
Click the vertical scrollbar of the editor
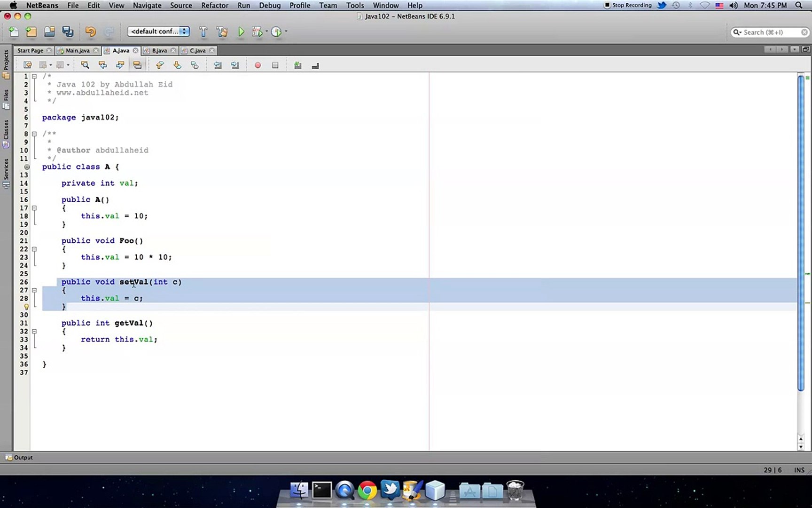coord(801,233)
